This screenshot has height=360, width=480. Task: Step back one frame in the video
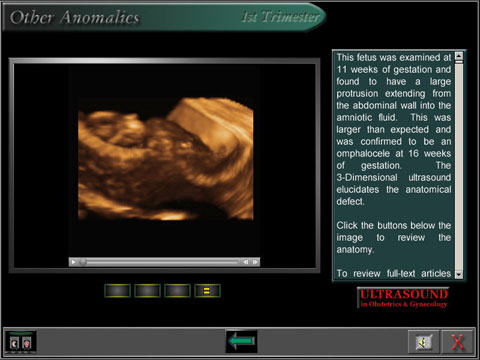(246, 262)
